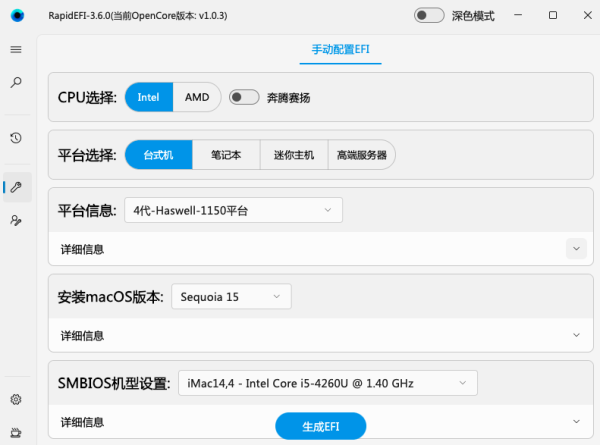The image size is (600, 445).
Task: Open the macOS version Sequoia 15 dropdown
Action: click(x=231, y=297)
